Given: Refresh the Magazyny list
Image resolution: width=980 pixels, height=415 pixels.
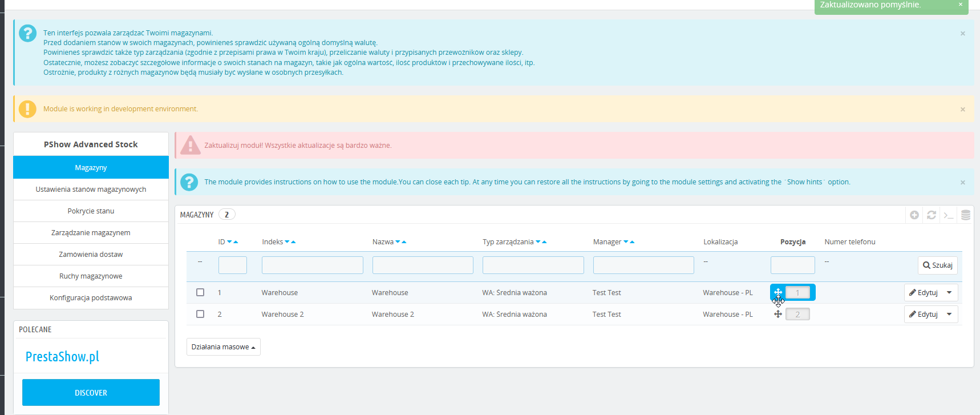Looking at the screenshot, I should pos(932,215).
